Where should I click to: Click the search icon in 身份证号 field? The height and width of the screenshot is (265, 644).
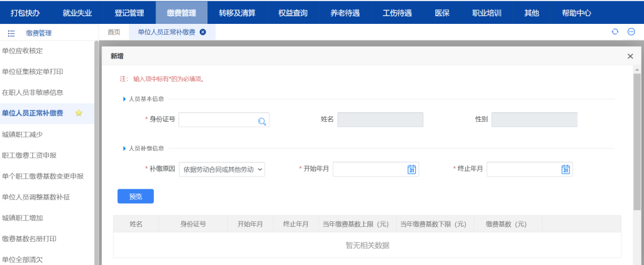pyautogui.click(x=262, y=121)
